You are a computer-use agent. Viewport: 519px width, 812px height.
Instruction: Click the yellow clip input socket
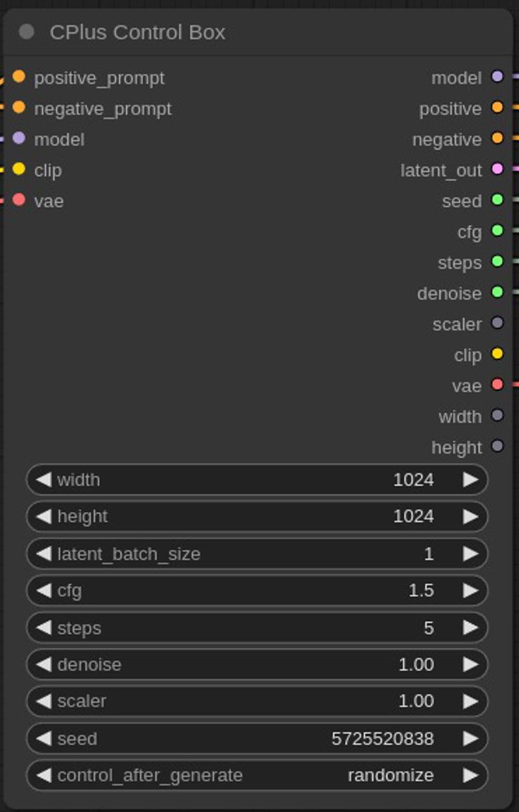pos(19,169)
